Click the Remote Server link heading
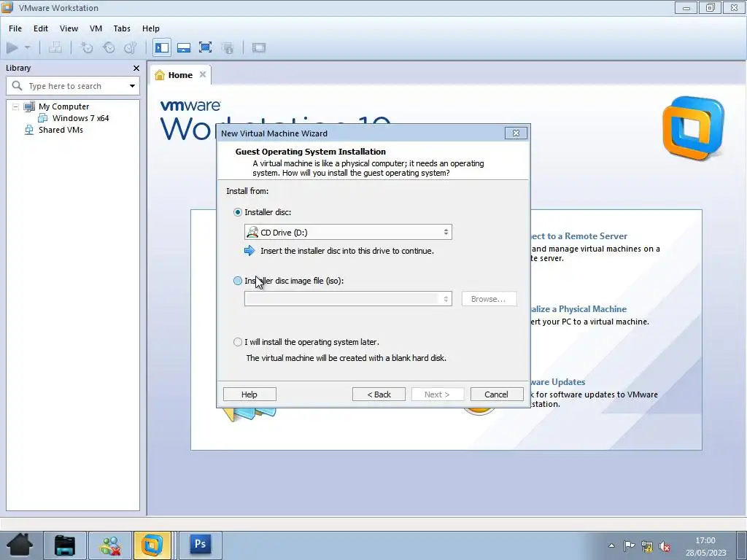This screenshot has height=560, width=747. click(x=578, y=236)
